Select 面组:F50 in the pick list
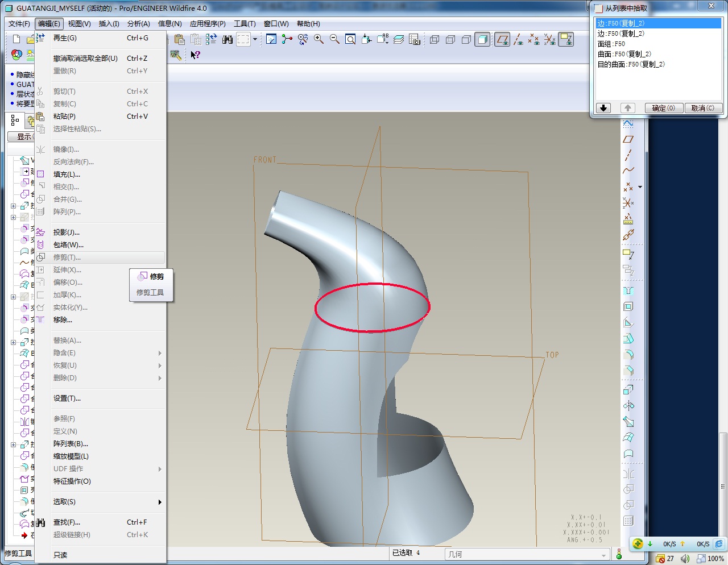This screenshot has height=565, width=728. 659,44
